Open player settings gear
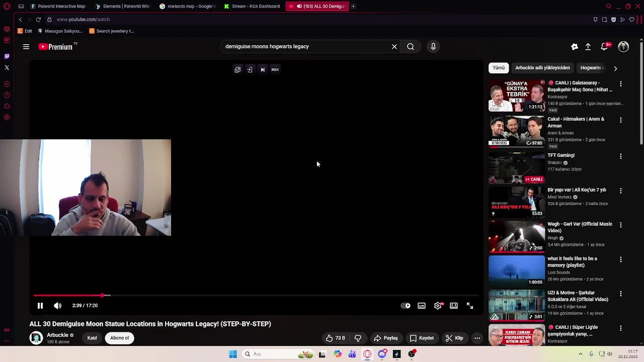The width and height of the screenshot is (644, 362). click(438, 306)
